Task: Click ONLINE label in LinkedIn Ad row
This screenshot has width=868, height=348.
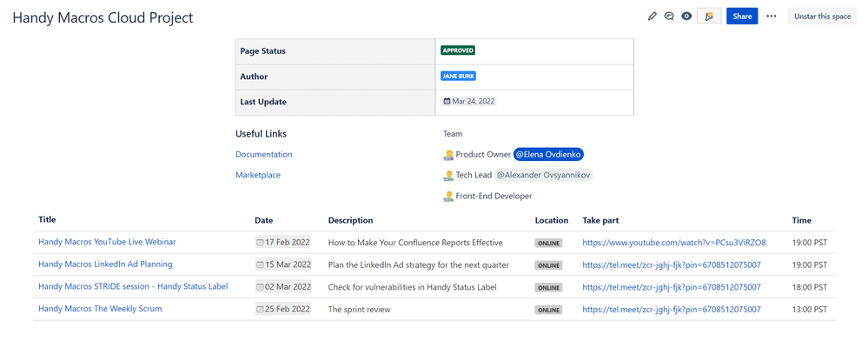Action: (x=548, y=265)
